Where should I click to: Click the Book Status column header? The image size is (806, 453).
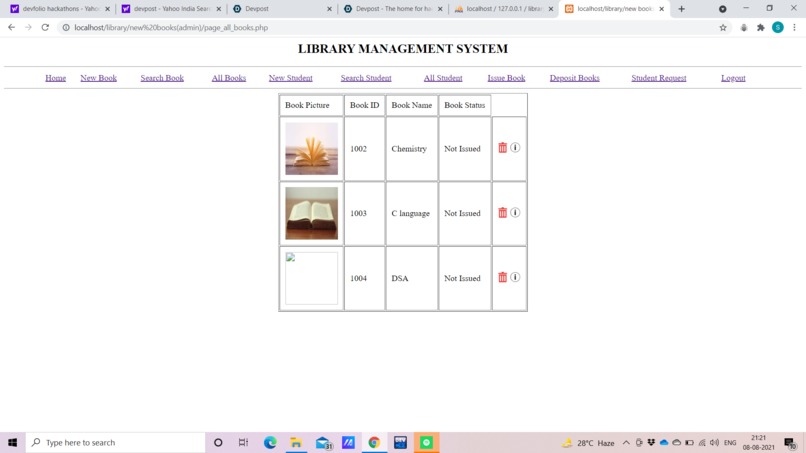tap(465, 105)
